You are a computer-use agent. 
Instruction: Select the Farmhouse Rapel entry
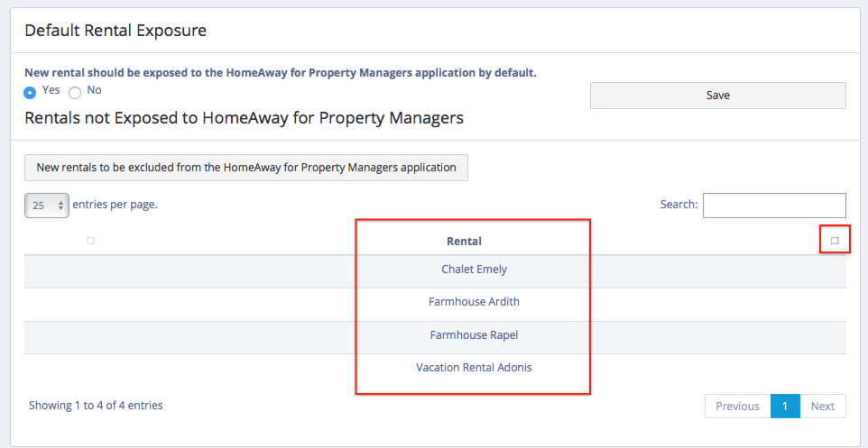(x=474, y=335)
